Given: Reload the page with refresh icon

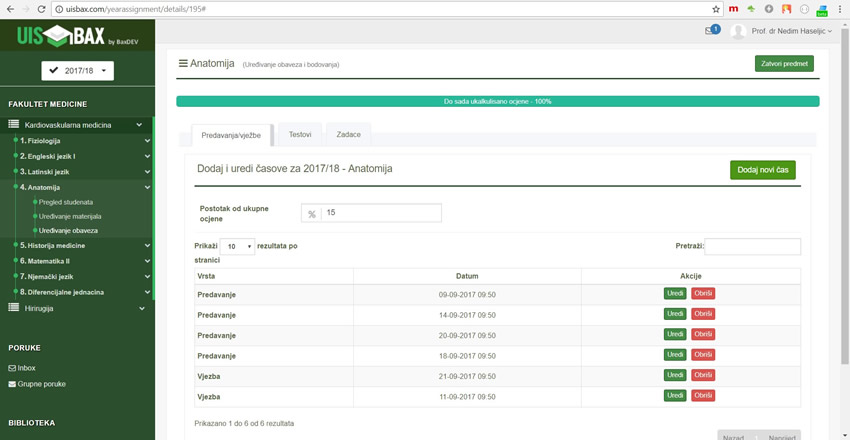Looking at the screenshot, I should pos(41,9).
